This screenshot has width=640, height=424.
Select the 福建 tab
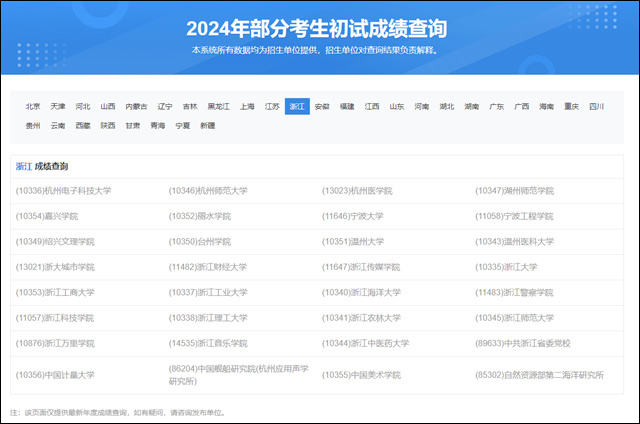coord(347,107)
